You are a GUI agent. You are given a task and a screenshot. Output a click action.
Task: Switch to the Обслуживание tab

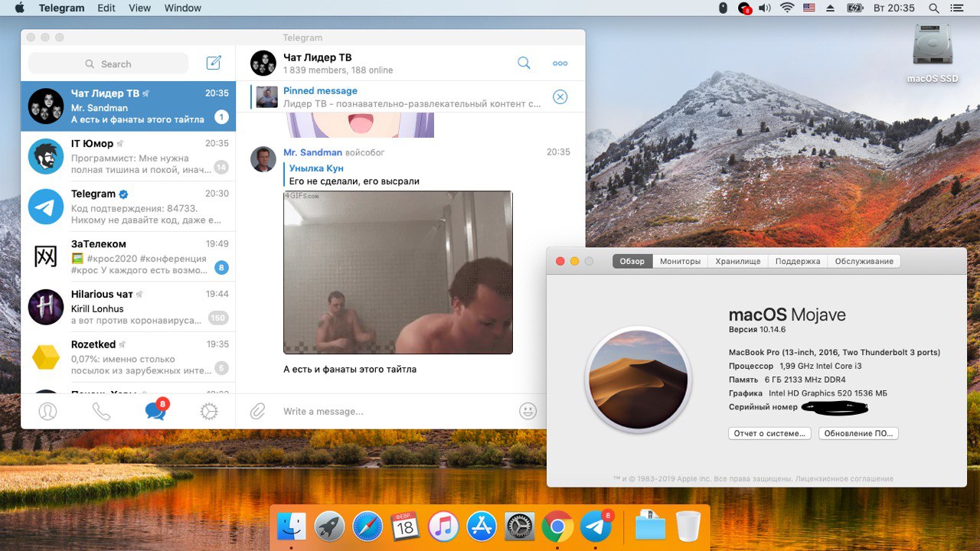pos(864,261)
